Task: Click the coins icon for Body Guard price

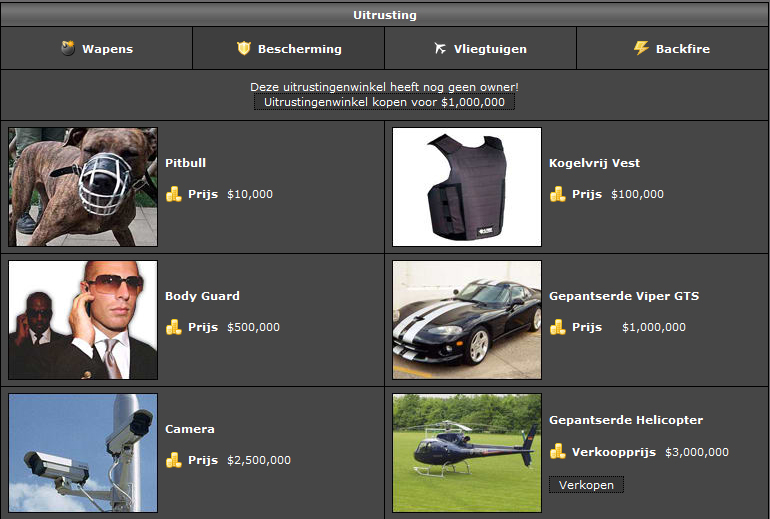Action: pyautogui.click(x=174, y=327)
